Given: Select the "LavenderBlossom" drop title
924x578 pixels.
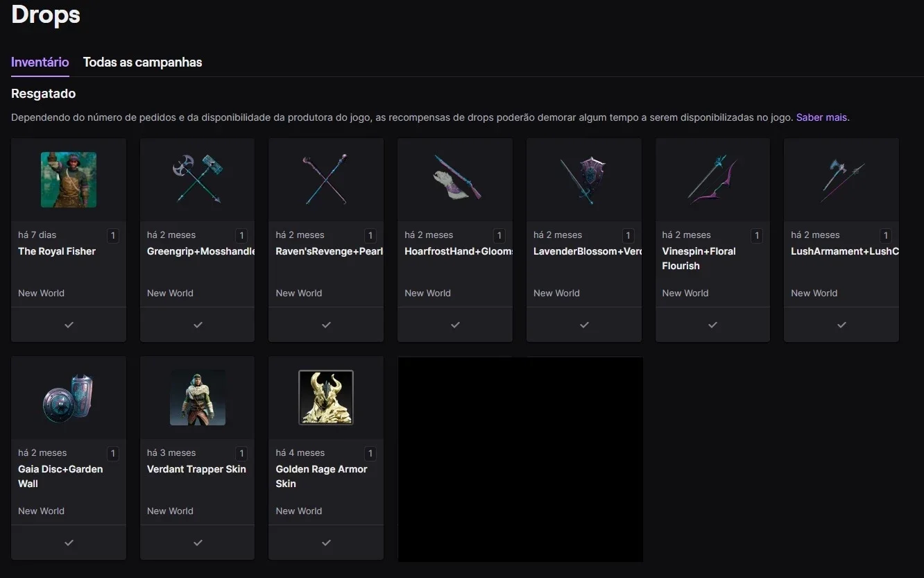Looking at the screenshot, I should tap(588, 251).
